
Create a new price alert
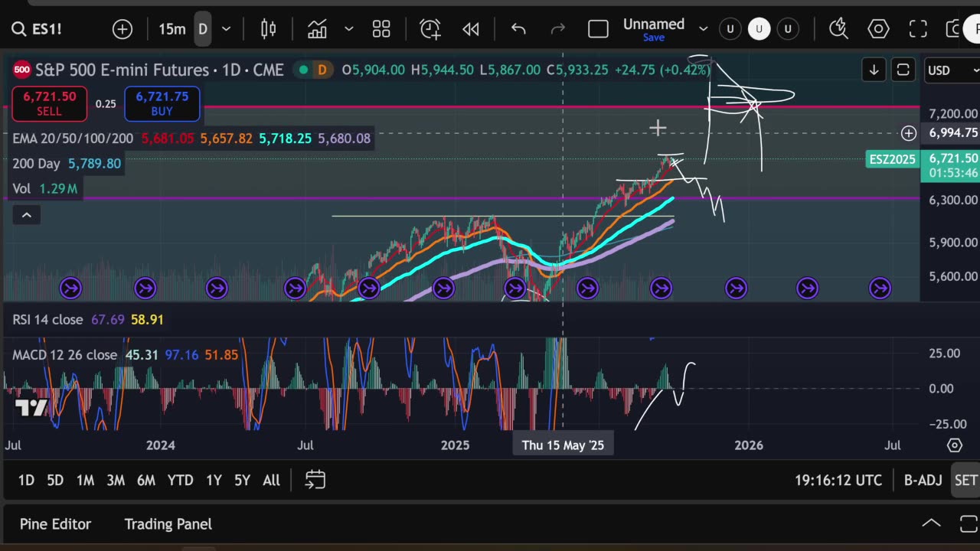[x=430, y=29]
